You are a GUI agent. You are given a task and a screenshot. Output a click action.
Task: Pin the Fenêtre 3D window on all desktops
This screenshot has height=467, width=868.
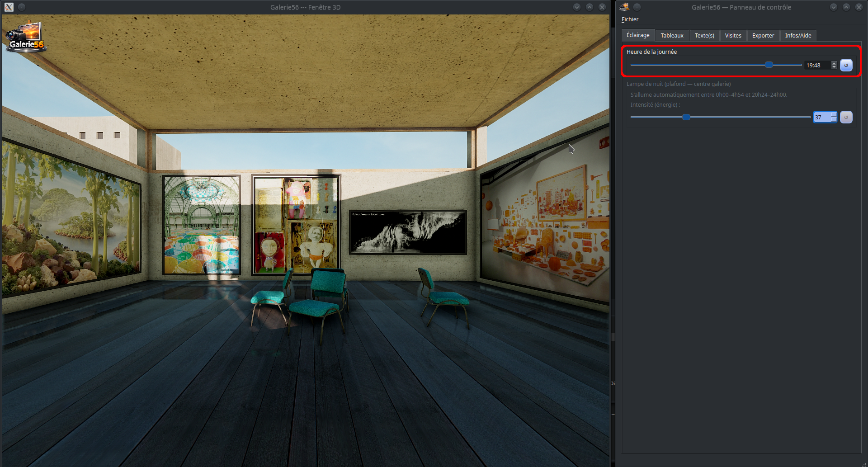coord(22,7)
